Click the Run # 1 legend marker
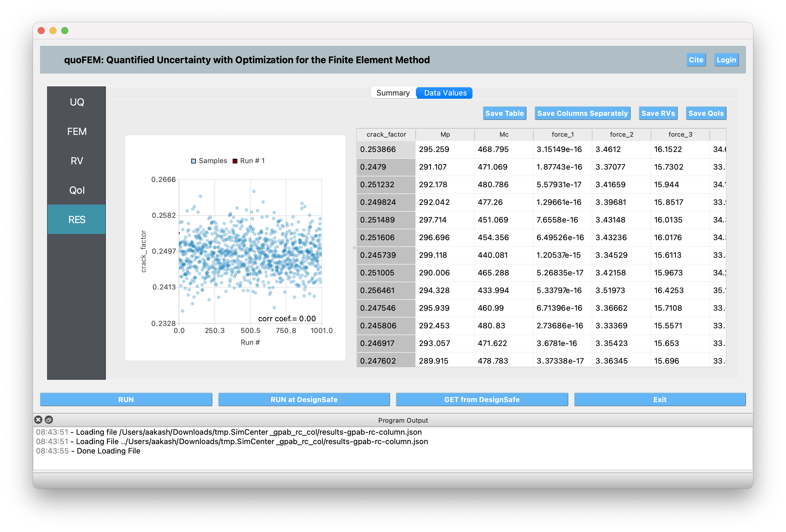The width and height of the screenshot is (786, 532). click(235, 161)
